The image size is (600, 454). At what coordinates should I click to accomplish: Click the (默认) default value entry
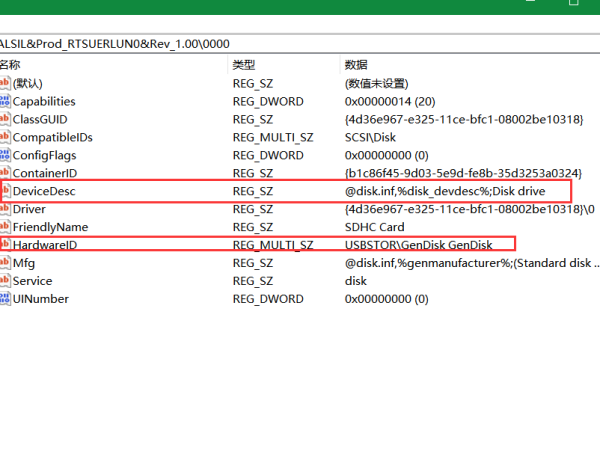pos(27,83)
